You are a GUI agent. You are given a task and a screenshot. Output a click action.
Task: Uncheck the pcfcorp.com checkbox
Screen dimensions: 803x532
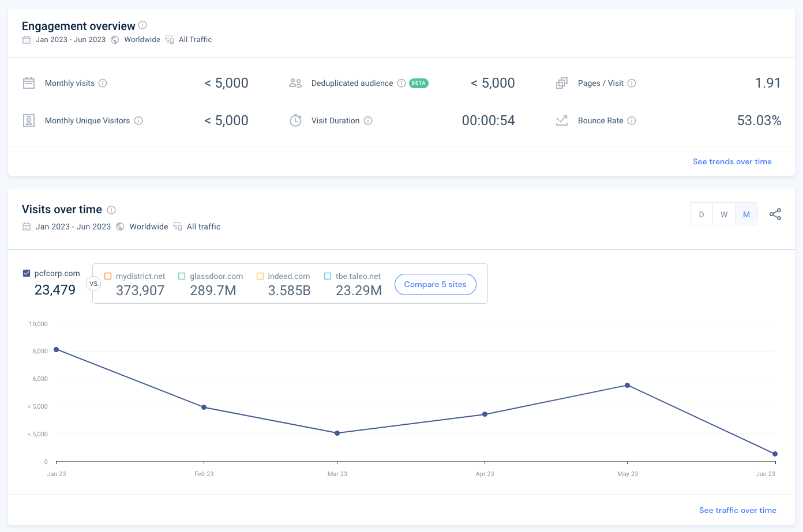(x=27, y=273)
